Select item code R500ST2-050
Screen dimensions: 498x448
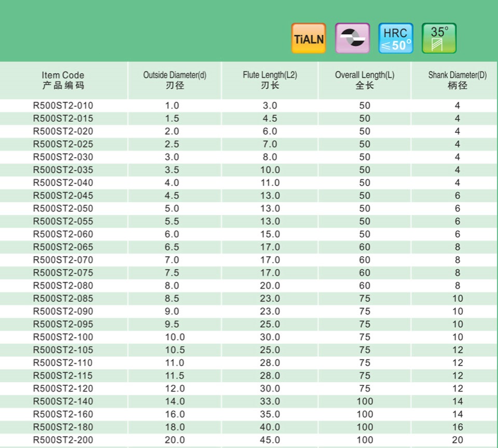click(x=63, y=209)
